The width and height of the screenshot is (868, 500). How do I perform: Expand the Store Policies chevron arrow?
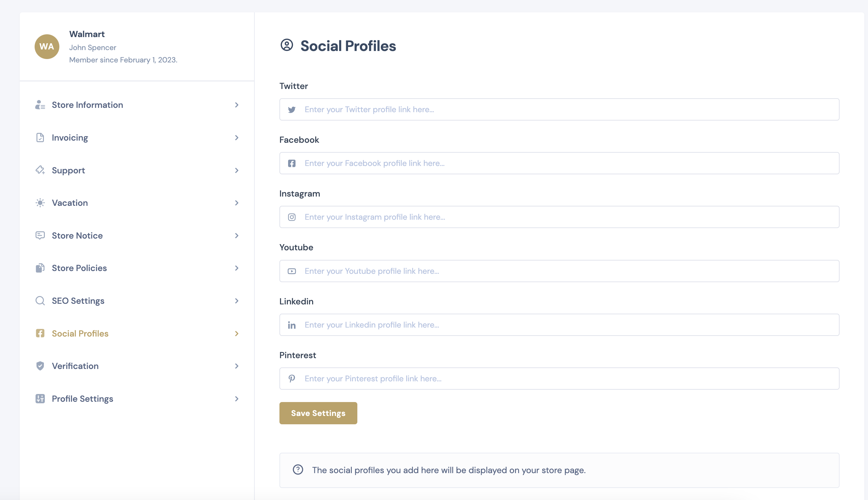click(x=237, y=268)
